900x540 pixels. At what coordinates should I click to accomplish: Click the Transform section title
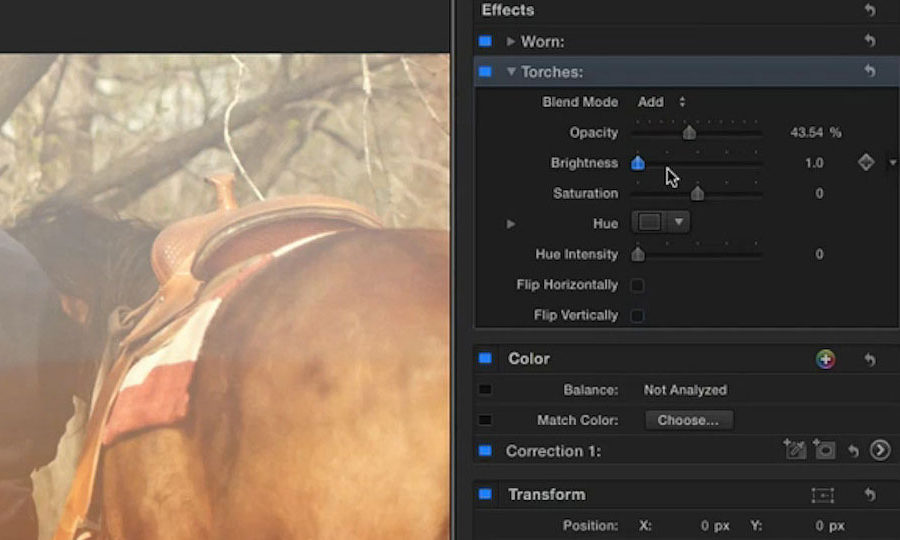click(x=546, y=494)
